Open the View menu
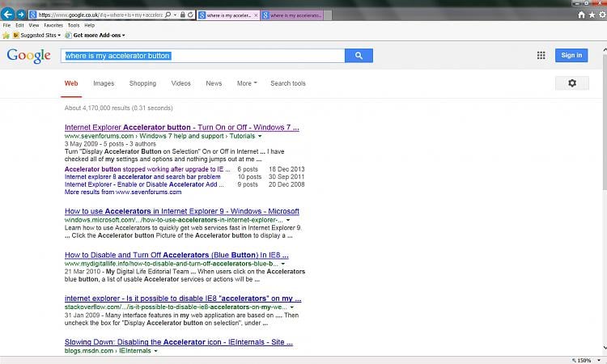This screenshot has height=364, width=607. click(x=34, y=25)
